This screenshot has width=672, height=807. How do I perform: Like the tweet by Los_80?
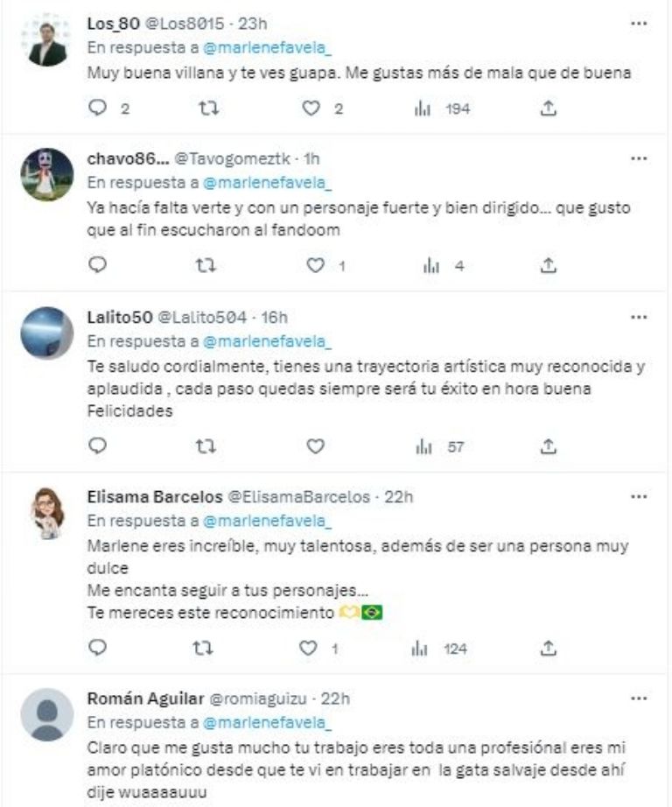click(x=308, y=109)
